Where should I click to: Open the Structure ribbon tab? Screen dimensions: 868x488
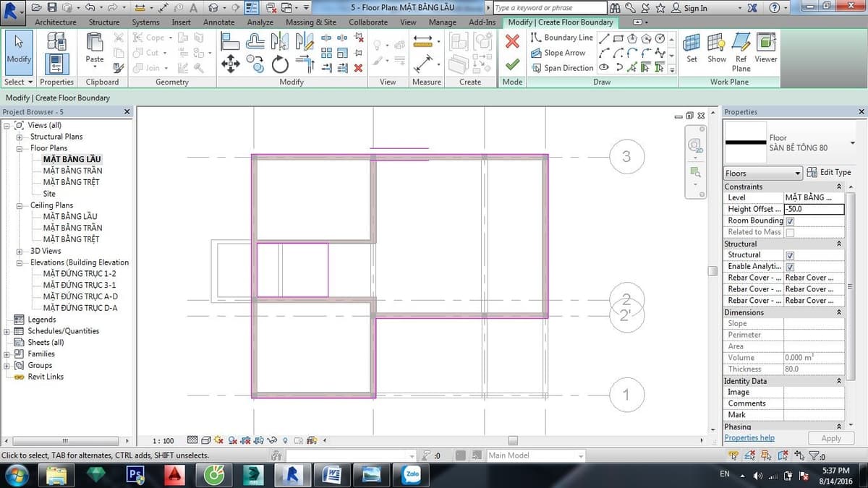[104, 22]
